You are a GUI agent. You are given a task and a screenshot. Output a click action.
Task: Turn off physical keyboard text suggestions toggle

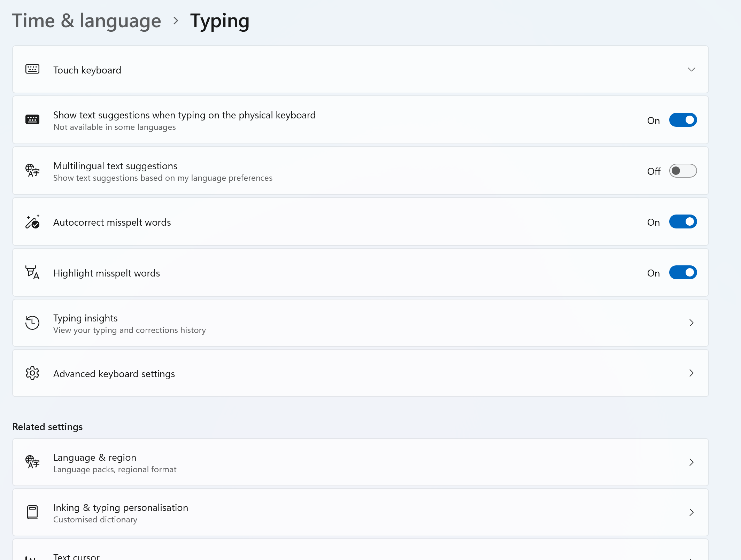pos(682,120)
